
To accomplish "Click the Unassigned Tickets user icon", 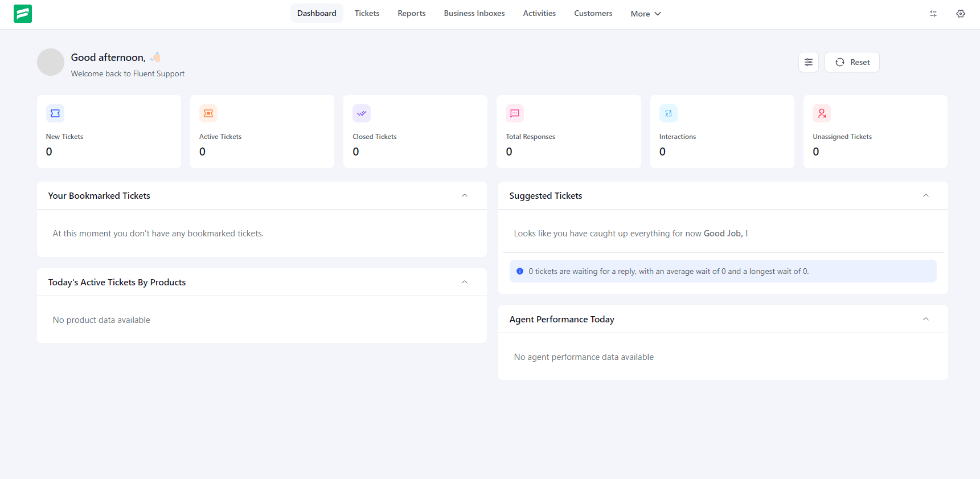I will (822, 113).
